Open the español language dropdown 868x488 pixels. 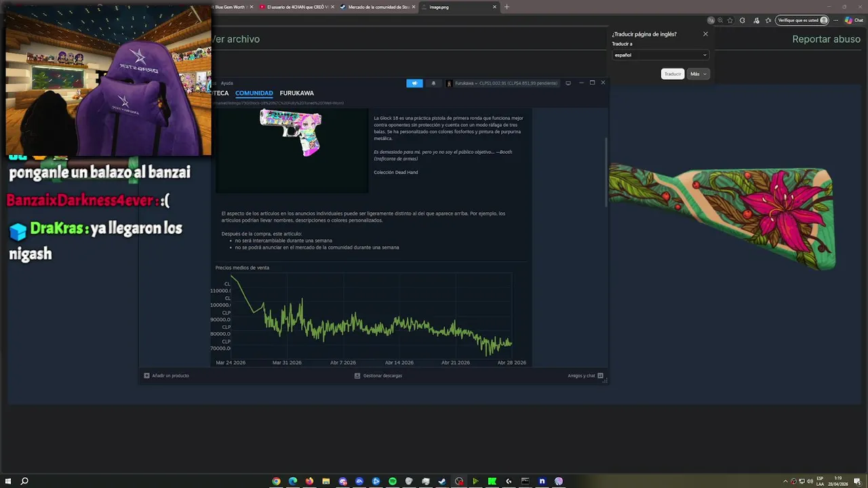[x=660, y=55]
